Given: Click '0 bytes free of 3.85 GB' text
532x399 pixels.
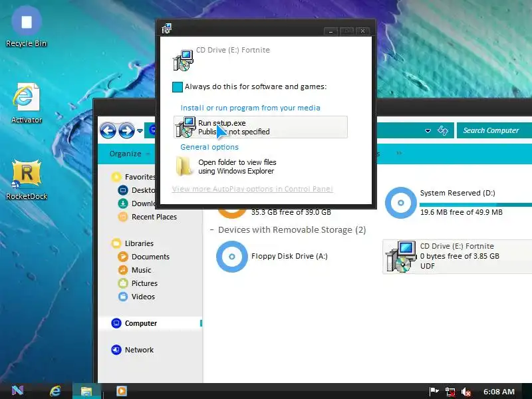Looking at the screenshot, I should (460, 256).
